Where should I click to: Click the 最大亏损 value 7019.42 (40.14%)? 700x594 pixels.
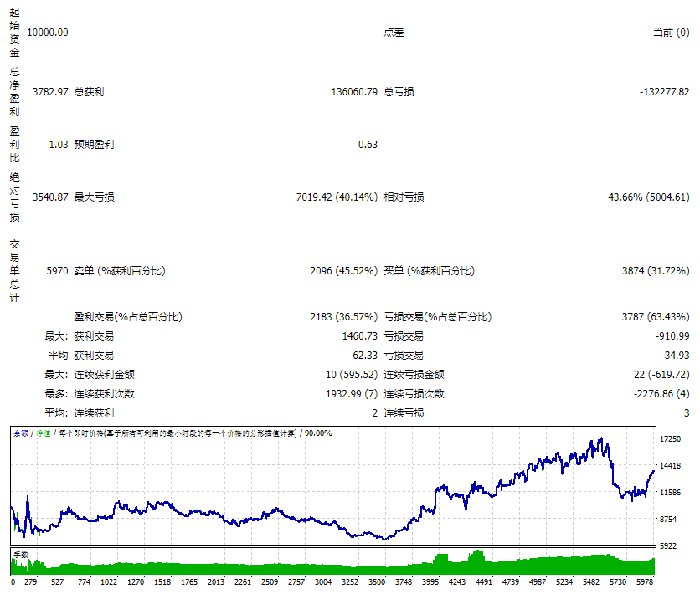337,197
